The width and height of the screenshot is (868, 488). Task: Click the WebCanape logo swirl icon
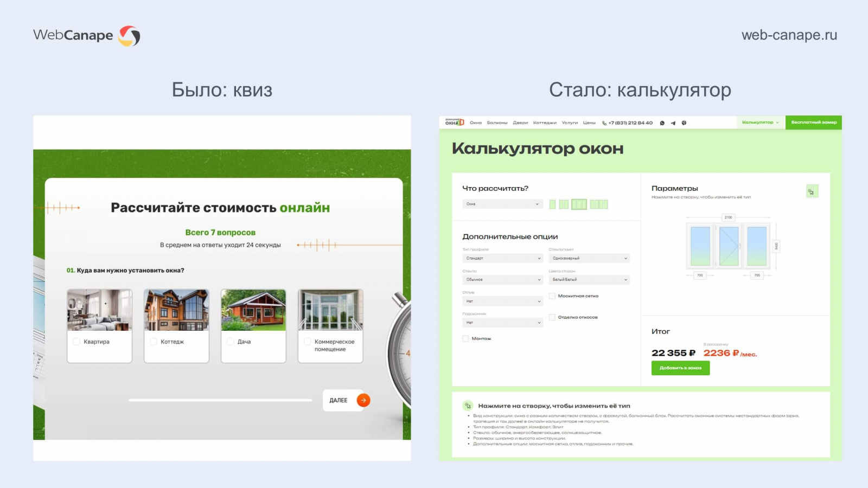click(129, 36)
